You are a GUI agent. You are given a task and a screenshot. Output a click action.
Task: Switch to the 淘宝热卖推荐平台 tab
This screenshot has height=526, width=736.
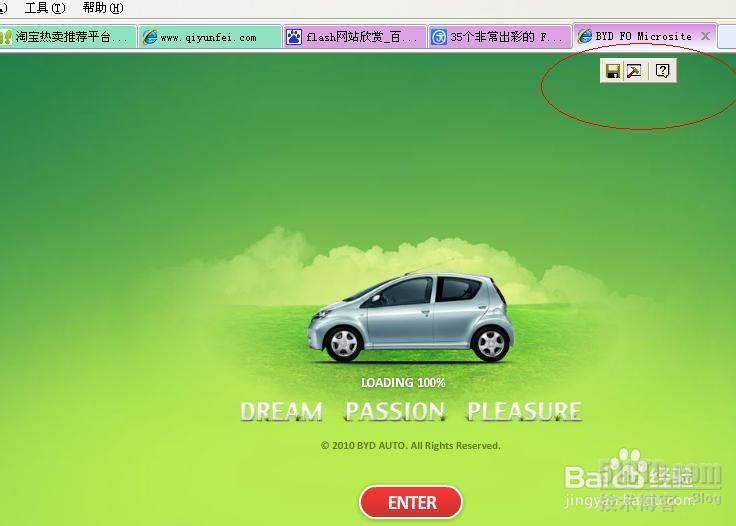(x=68, y=37)
